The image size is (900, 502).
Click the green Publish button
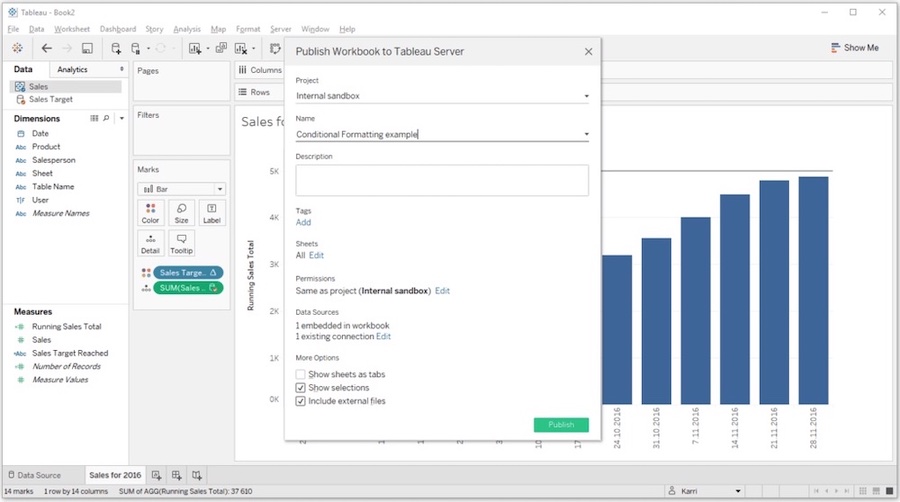(561, 425)
